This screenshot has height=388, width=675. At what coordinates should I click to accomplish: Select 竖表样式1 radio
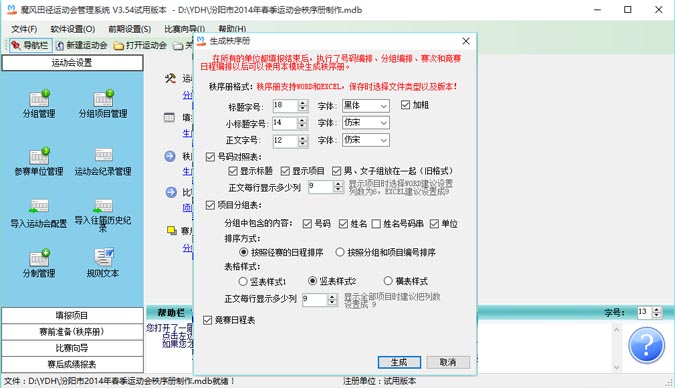(x=262, y=282)
